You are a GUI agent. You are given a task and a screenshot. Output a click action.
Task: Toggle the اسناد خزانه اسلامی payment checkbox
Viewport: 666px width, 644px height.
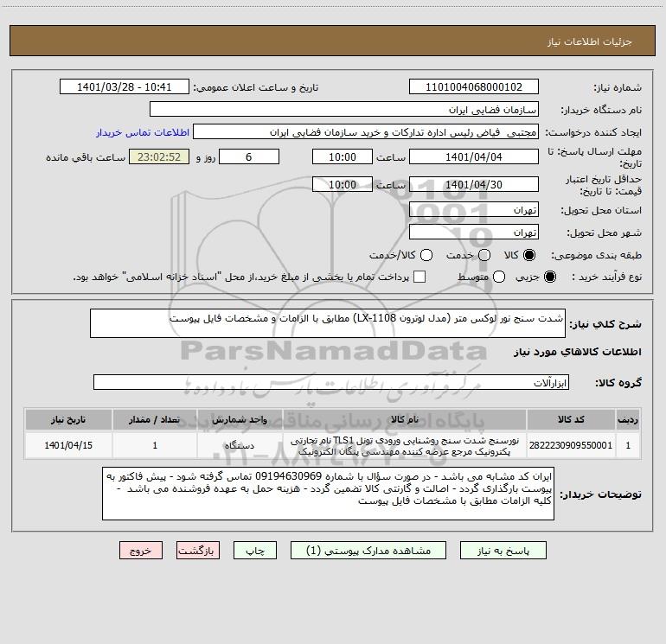tap(419, 277)
